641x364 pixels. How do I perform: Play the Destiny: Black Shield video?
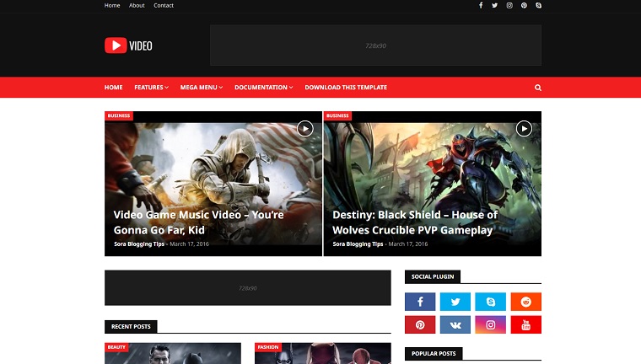[x=524, y=129]
